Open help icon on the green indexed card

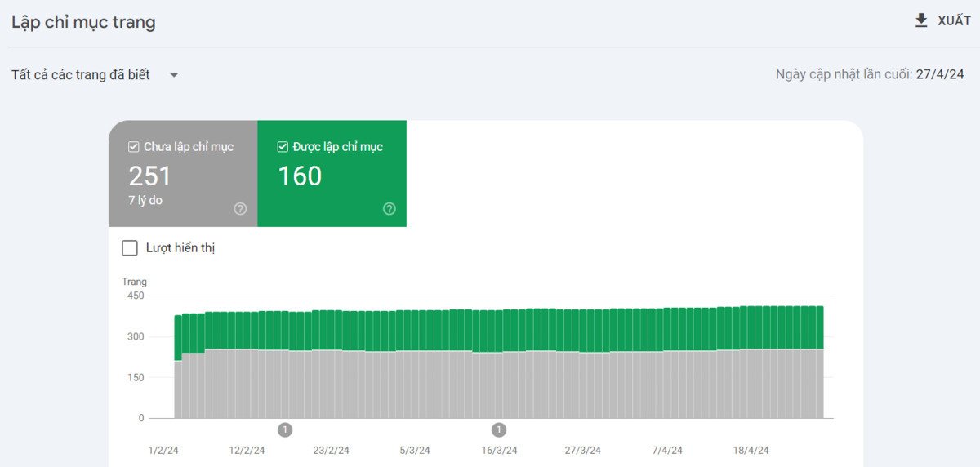pos(390,209)
